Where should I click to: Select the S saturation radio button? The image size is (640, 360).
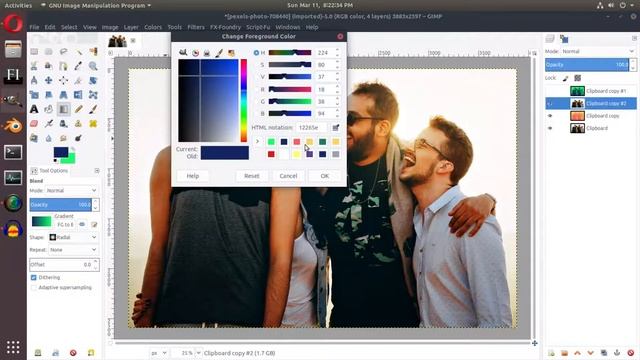(256, 65)
